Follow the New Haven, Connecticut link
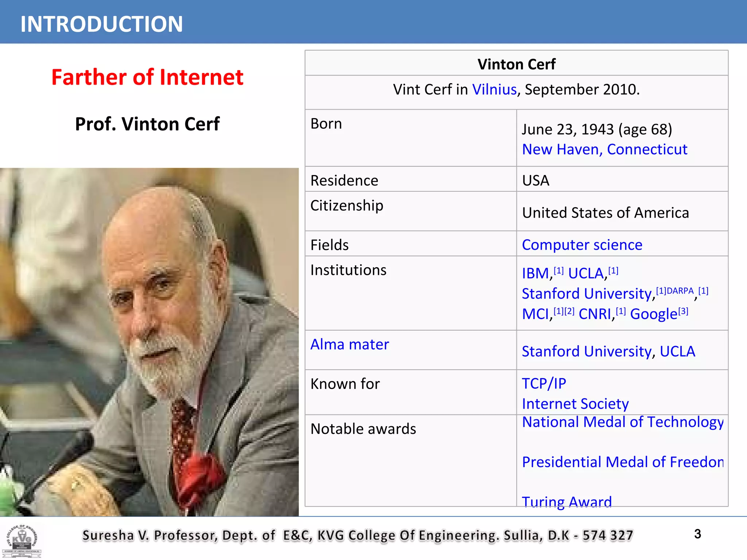 (x=604, y=149)
